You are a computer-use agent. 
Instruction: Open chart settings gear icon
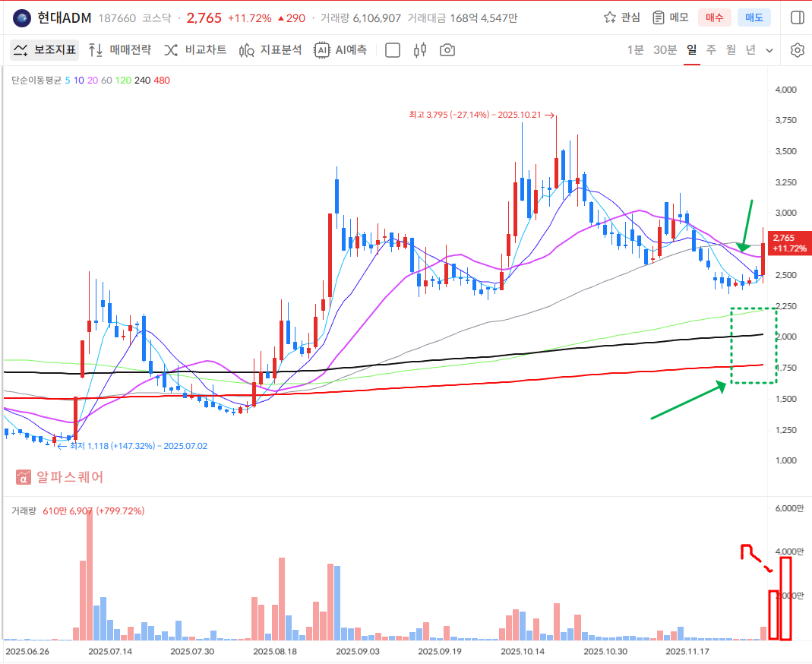pos(797,50)
